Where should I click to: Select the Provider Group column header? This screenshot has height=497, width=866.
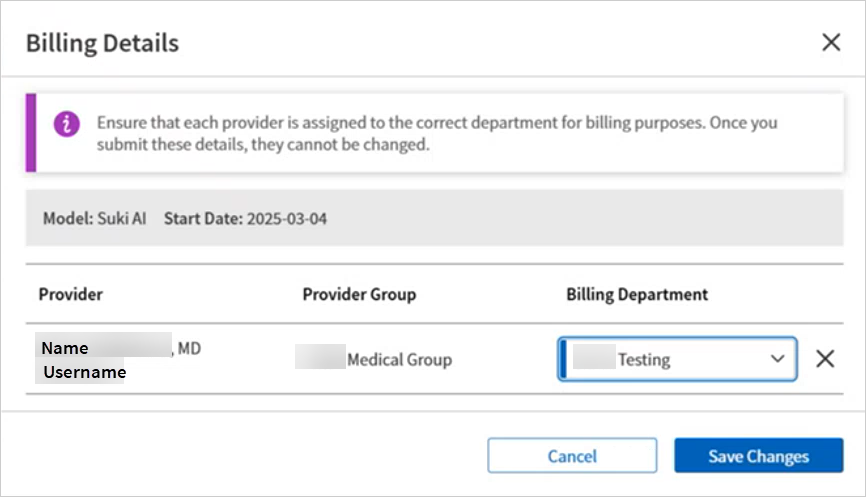(359, 294)
